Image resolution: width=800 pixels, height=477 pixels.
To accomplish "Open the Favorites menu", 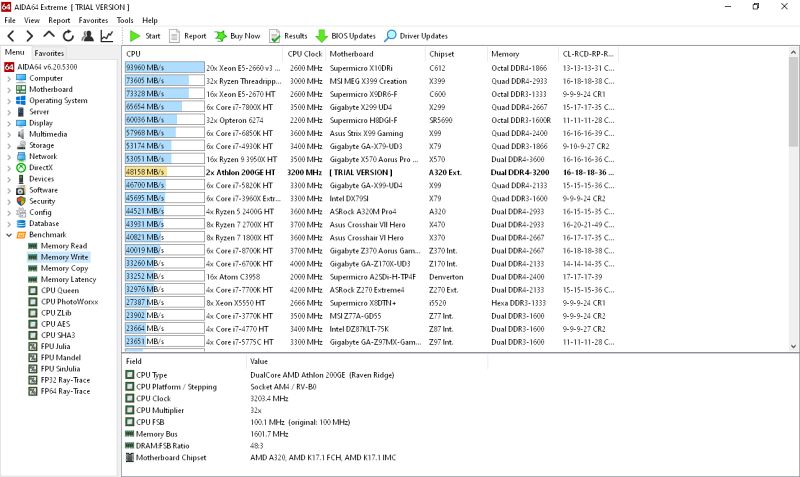I will pyautogui.click(x=93, y=20).
